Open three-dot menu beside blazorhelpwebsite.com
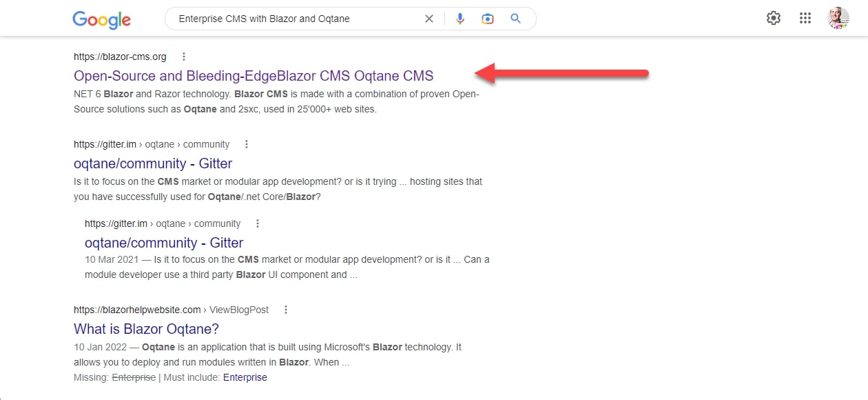 (286, 310)
